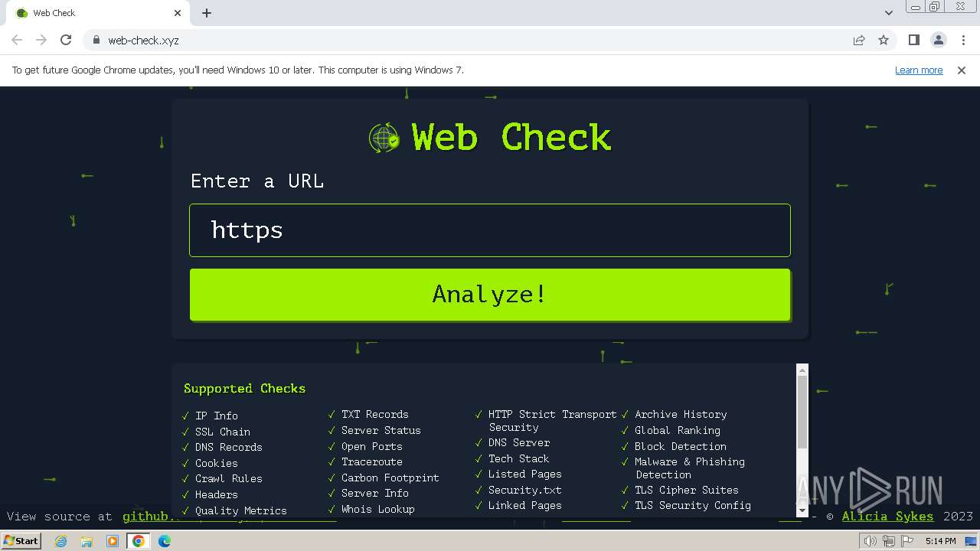Click the Tech Stack check
980x551 pixels.
click(x=519, y=458)
